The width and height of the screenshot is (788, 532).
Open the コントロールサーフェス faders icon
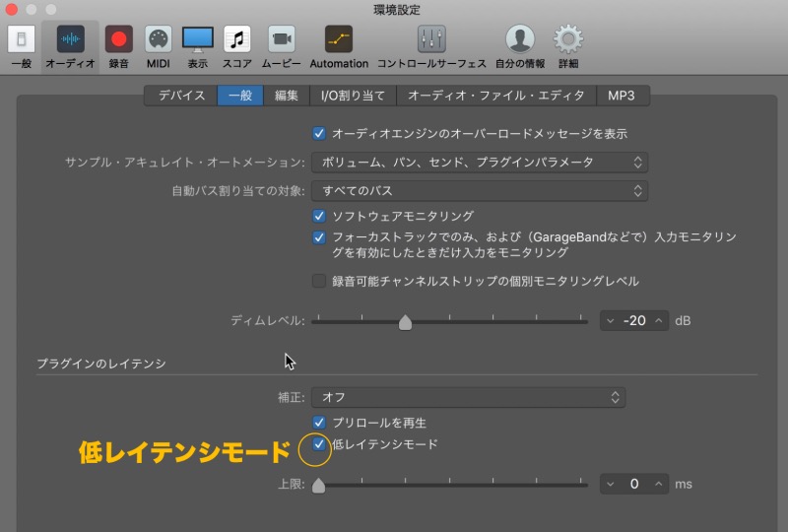pos(431,39)
